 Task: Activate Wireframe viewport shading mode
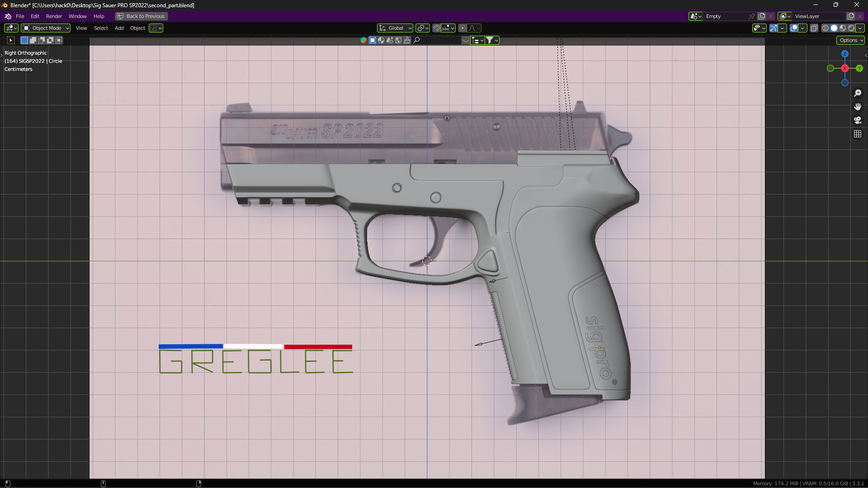[x=825, y=28]
